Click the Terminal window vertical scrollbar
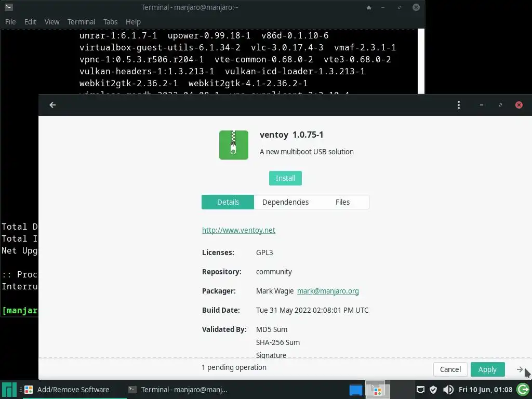This screenshot has width=532, height=399. [421, 61]
